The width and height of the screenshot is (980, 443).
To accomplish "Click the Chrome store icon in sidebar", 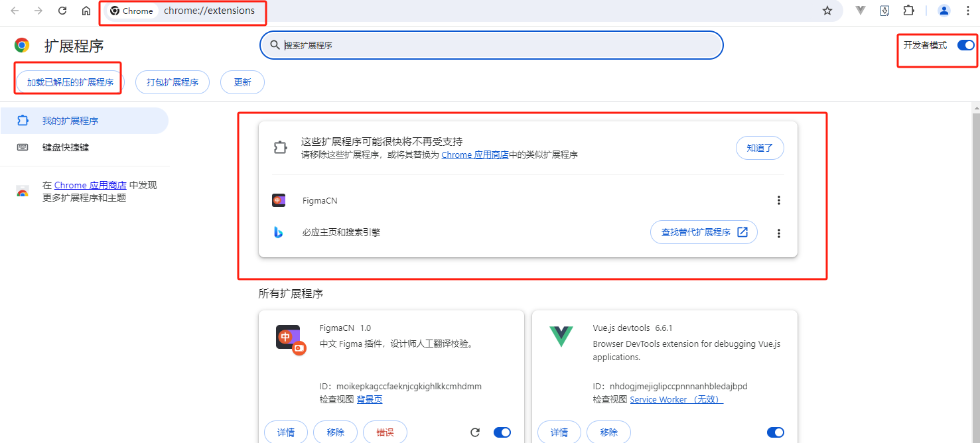I will tap(23, 192).
